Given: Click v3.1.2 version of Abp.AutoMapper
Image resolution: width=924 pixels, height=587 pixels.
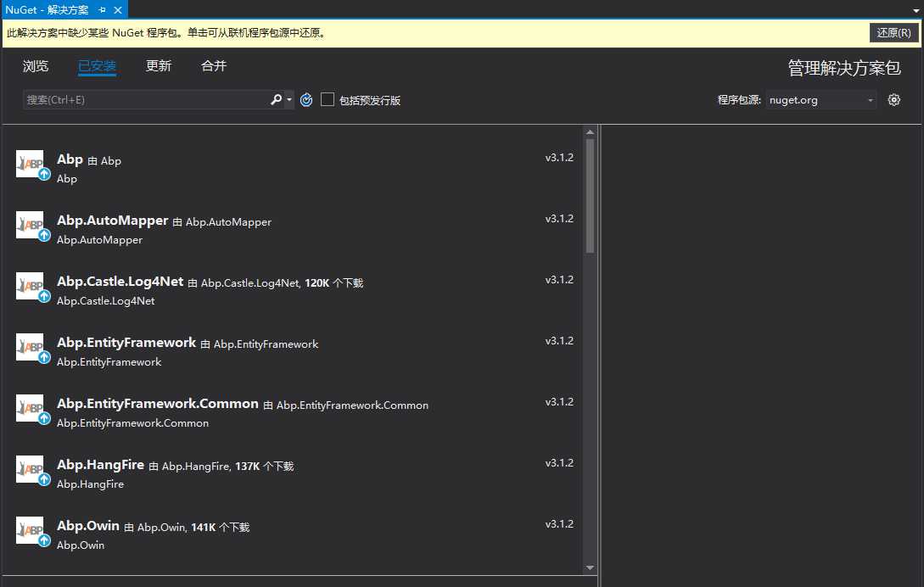Looking at the screenshot, I should [x=559, y=219].
